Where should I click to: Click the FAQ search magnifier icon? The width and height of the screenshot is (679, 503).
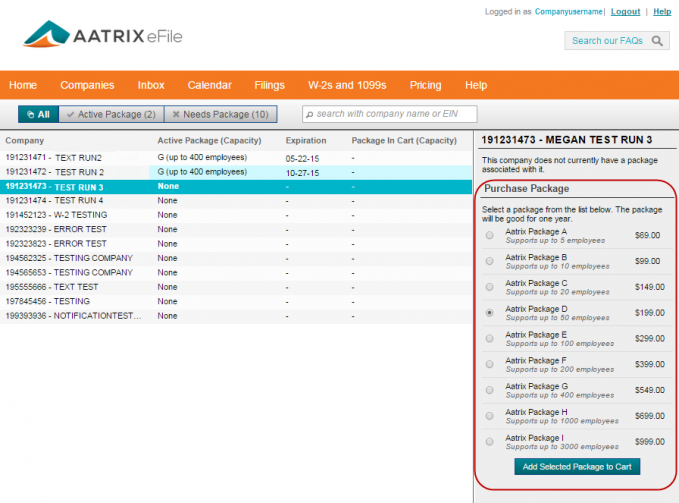[x=657, y=41]
